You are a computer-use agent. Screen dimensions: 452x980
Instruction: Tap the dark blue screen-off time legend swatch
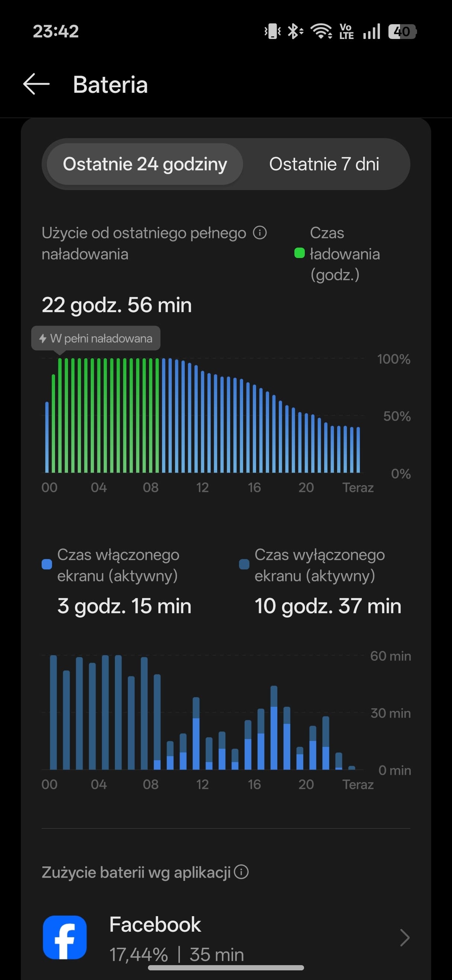tap(244, 565)
